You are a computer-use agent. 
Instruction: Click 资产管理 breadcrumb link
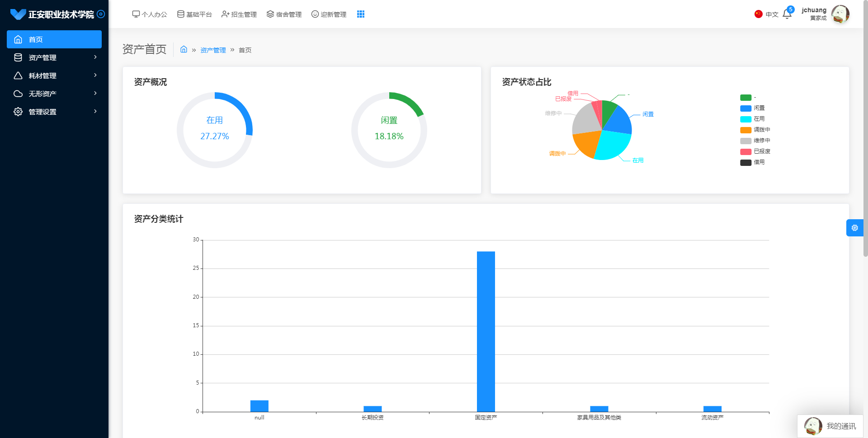pos(213,50)
